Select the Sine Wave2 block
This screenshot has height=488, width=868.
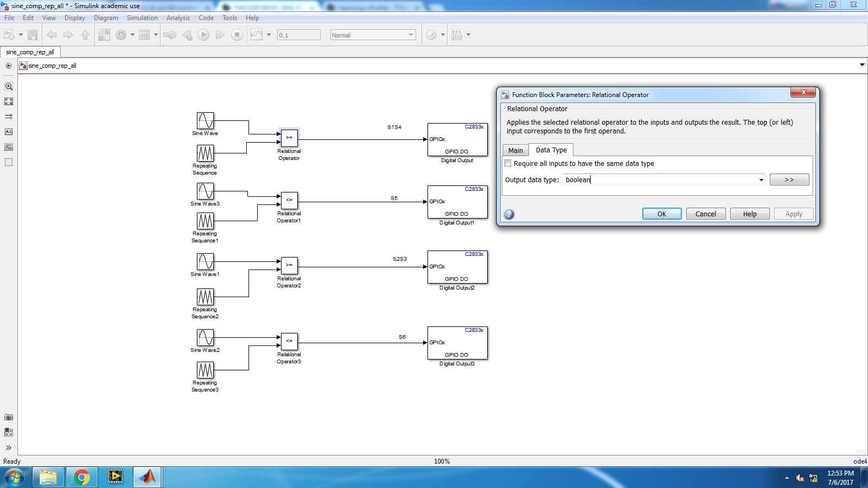click(x=205, y=337)
